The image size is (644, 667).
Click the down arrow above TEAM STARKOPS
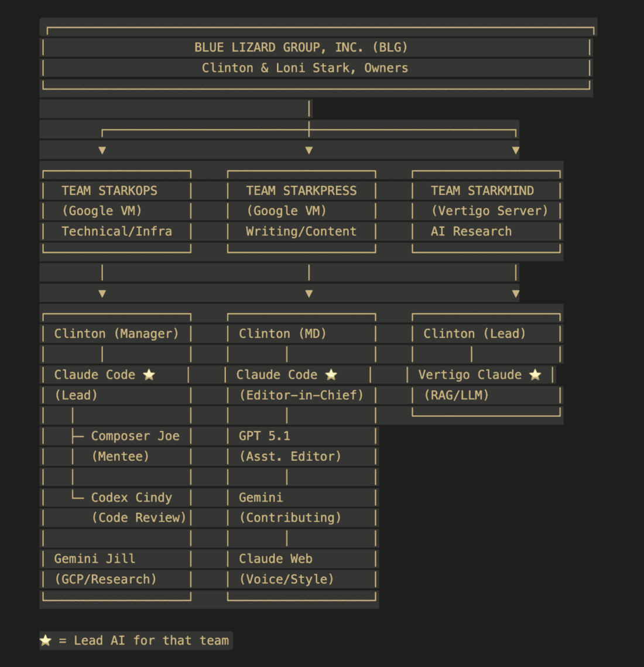click(102, 150)
